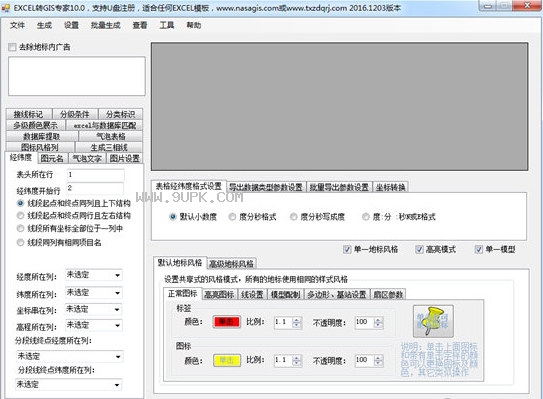The height and width of the screenshot is (399, 543).
Task: Switch to the 线设置 tab
Action: [x=252, y=295]
